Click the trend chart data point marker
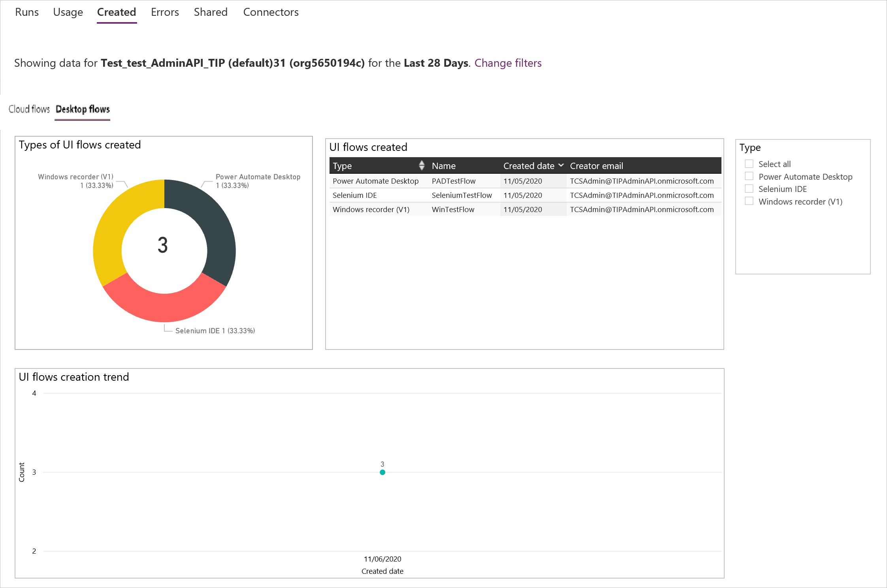Image resolution: width=887 pixels, height=588 pixels. (x=382, y=472)
